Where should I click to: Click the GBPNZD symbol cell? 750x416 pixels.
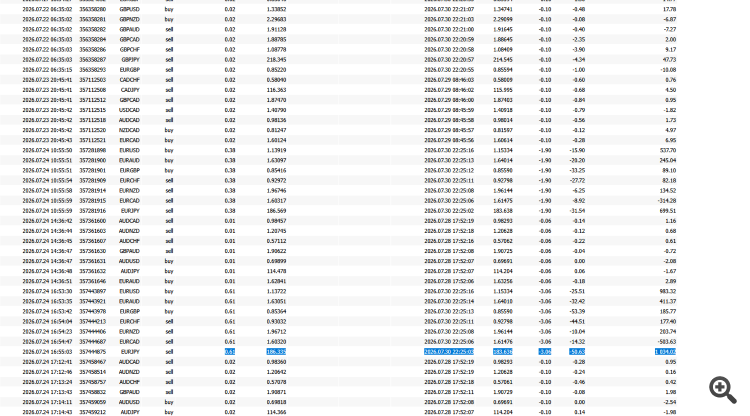tap(129, 20)
